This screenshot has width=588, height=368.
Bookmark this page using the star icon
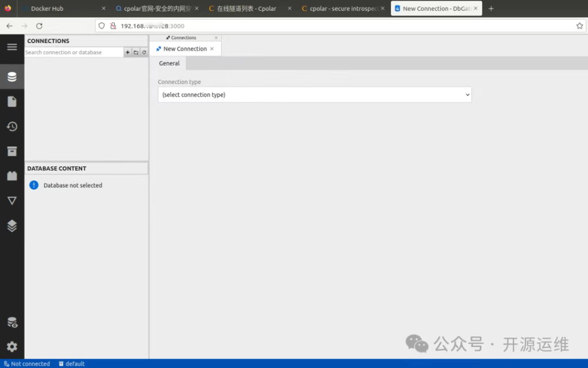point(579,26)
